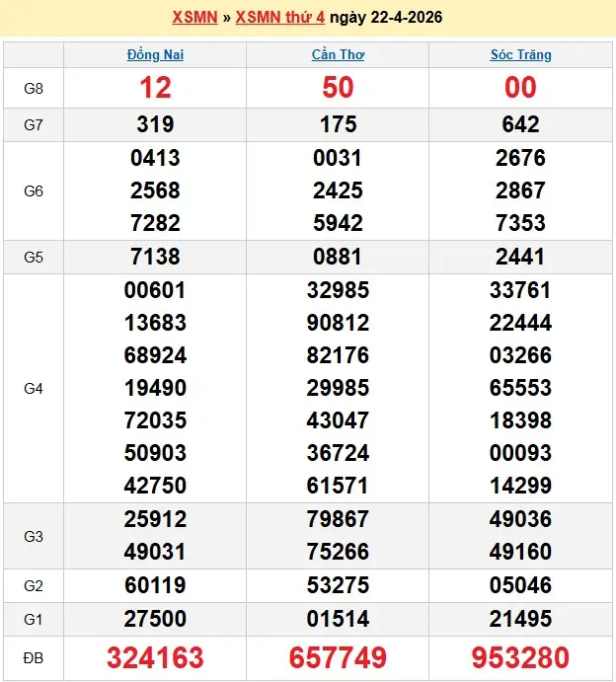Click the G3 number 49160
Screen dimensions: 616x682
tap(520, 552)
